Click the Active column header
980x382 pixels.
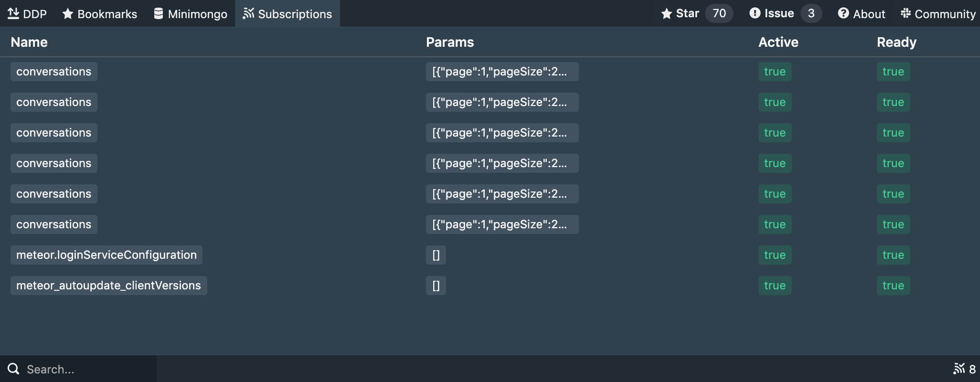point(778,42)
